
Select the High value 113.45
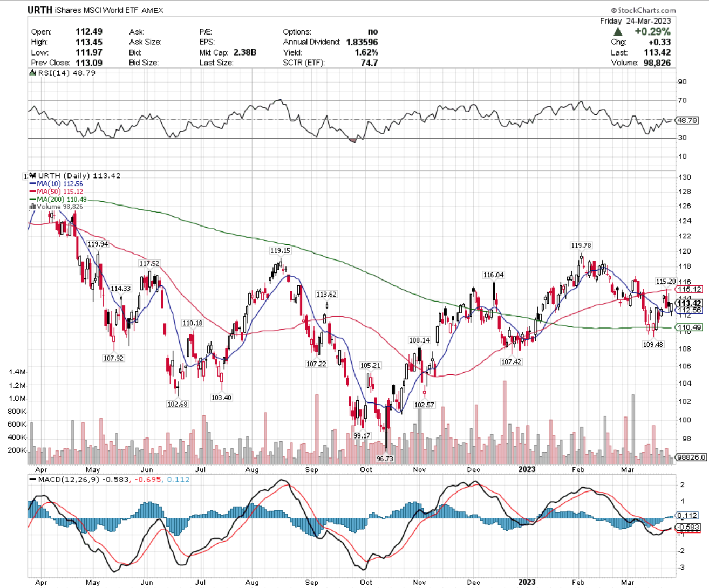(89, 42)
